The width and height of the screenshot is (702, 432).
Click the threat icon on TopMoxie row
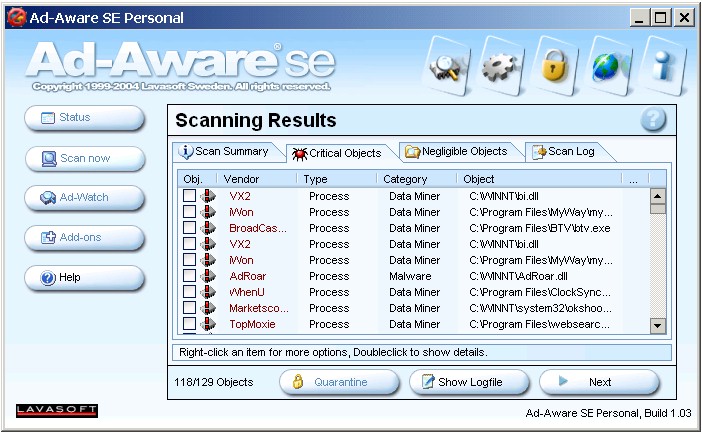(x=208, y=324)
